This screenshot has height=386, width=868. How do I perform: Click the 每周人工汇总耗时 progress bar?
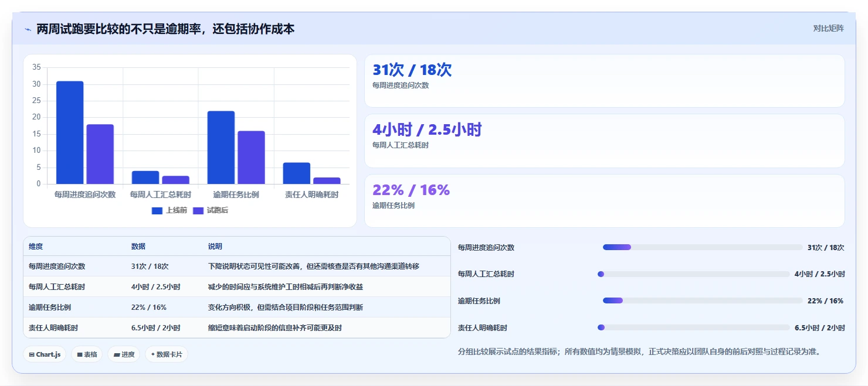(694, 274)
